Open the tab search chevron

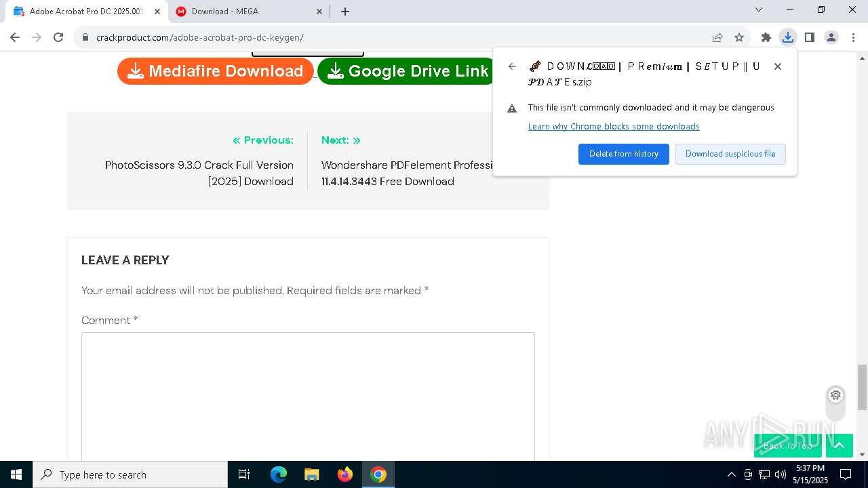pyautogui.click(x=759, y=9)
